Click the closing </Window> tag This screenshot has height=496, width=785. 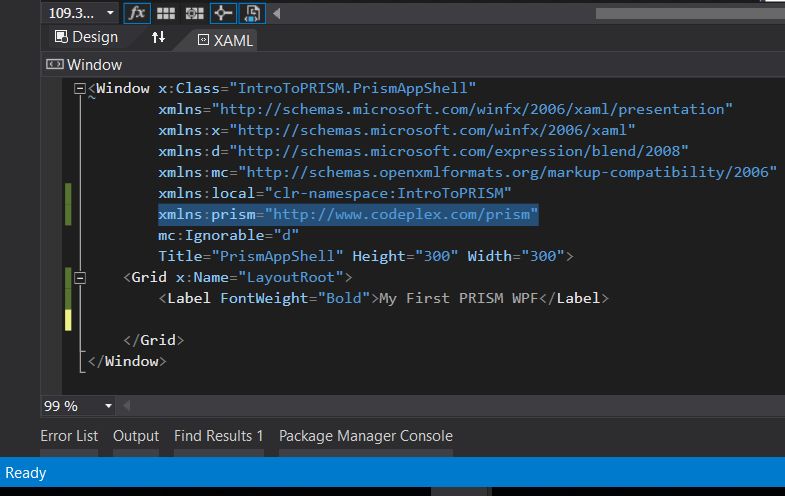click(x=127, y=362)
